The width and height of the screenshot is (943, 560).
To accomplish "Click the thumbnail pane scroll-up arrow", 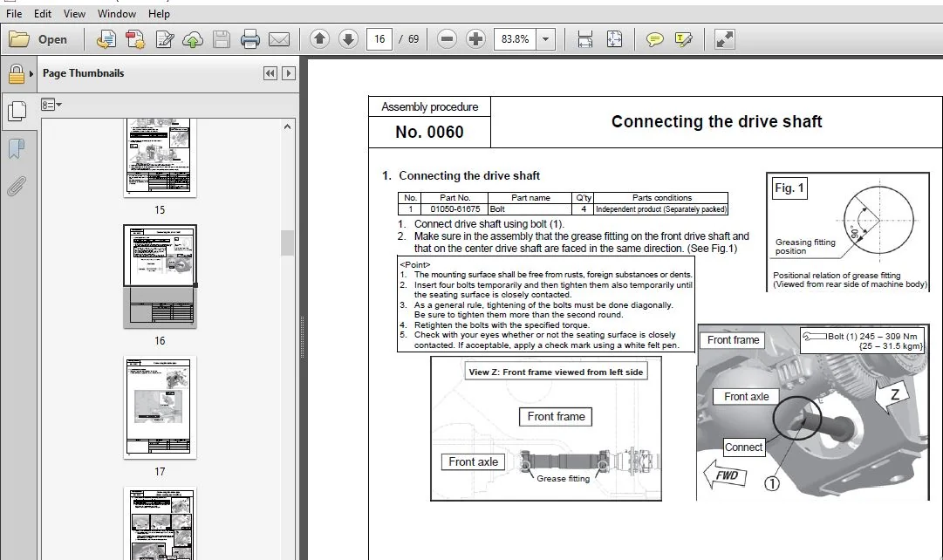I will pyautogui.click(x=288, y=126).
